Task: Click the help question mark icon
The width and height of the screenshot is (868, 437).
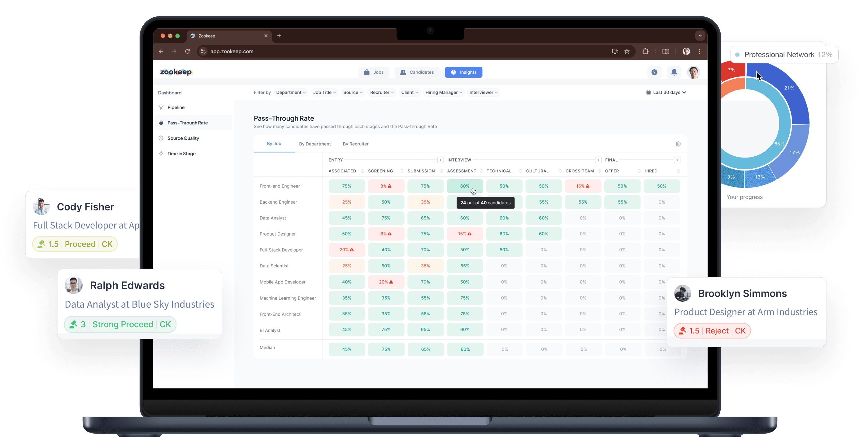Action: (x=654, y=72)
